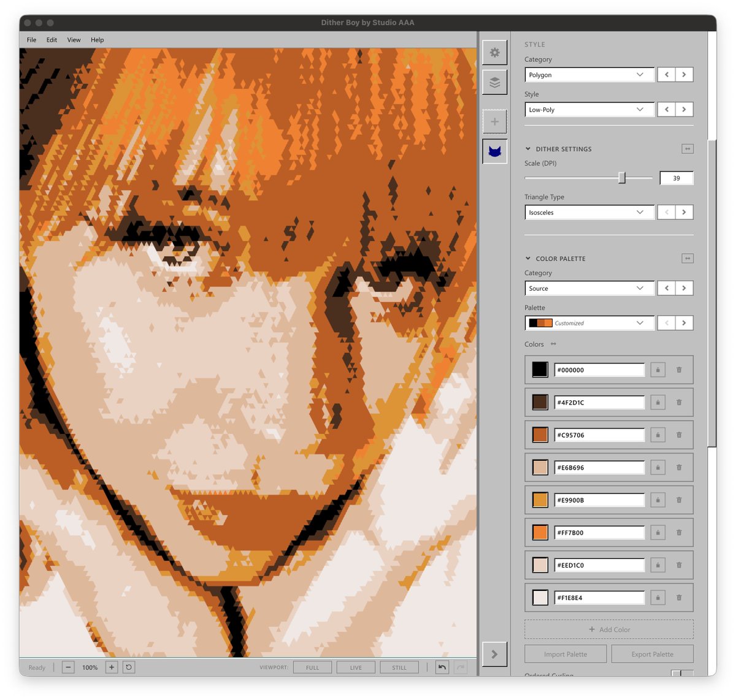Reset Color Palette section icon
The image size is (736, 700).
click(688, 259)
